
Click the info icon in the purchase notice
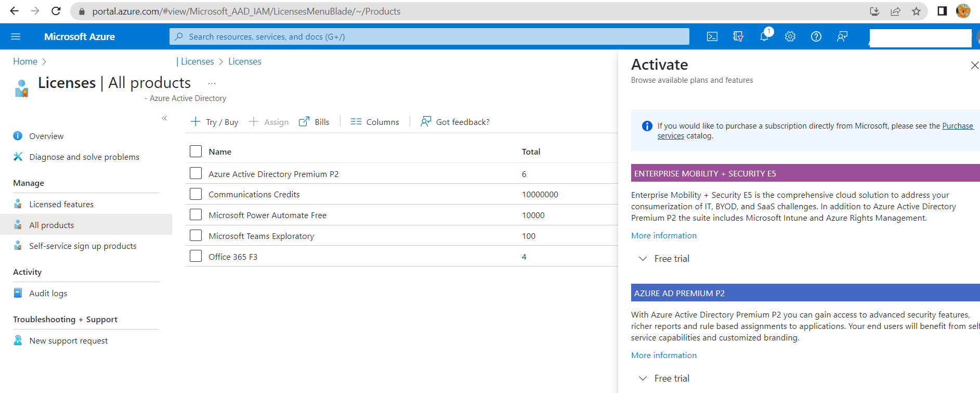point(647,126)
